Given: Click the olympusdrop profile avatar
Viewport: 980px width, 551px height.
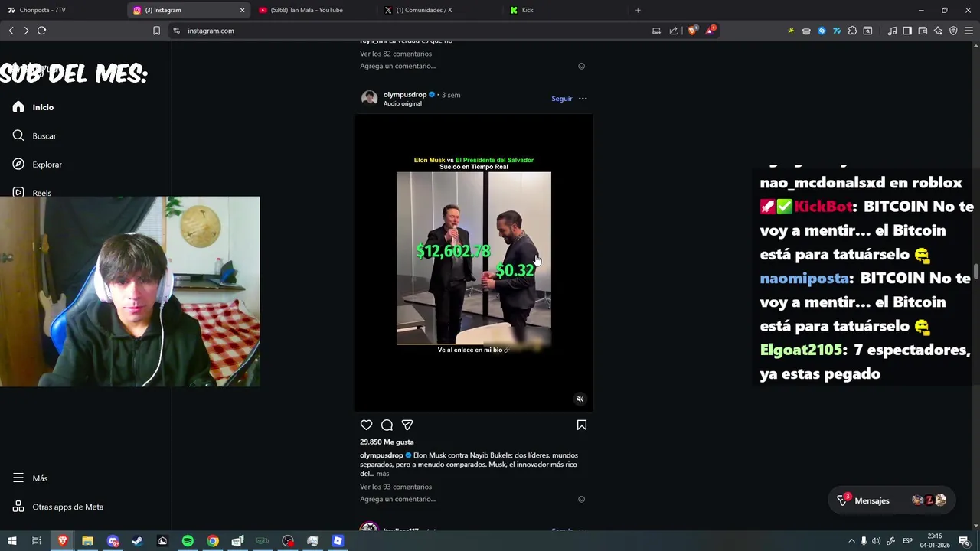Looking at the screenshot, I should coord(369,99).
